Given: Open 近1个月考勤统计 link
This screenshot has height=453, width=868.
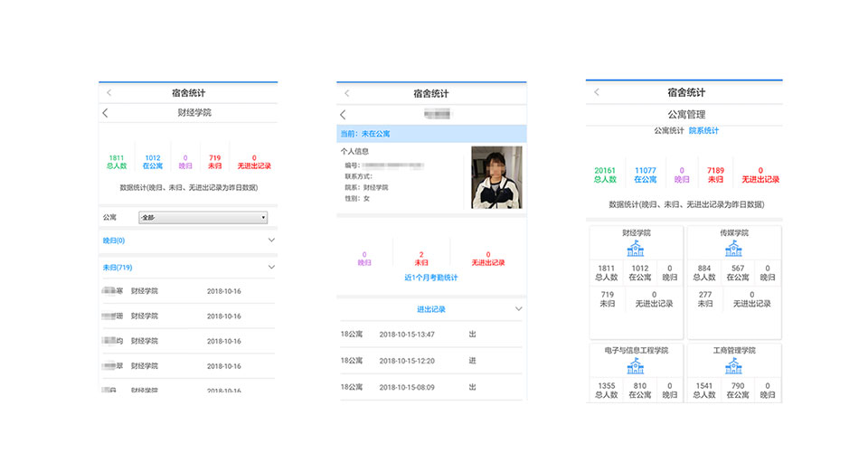Looking at the screenshot, I should [x=430, y=278].
